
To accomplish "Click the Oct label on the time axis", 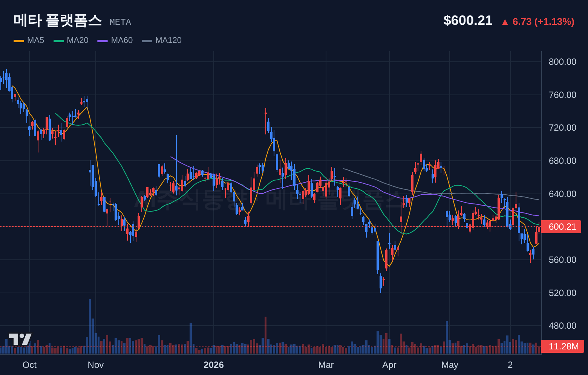I will [29, 365].
